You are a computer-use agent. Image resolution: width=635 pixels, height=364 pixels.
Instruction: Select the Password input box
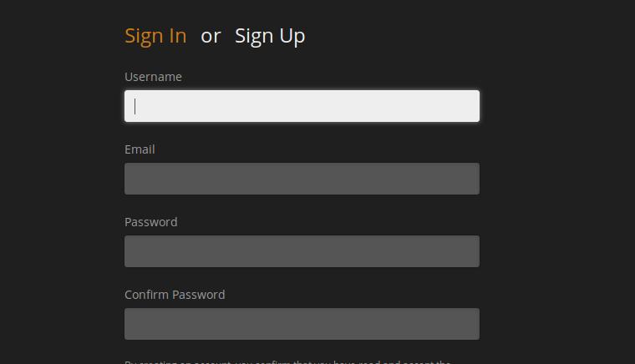[x=302, y=251]
